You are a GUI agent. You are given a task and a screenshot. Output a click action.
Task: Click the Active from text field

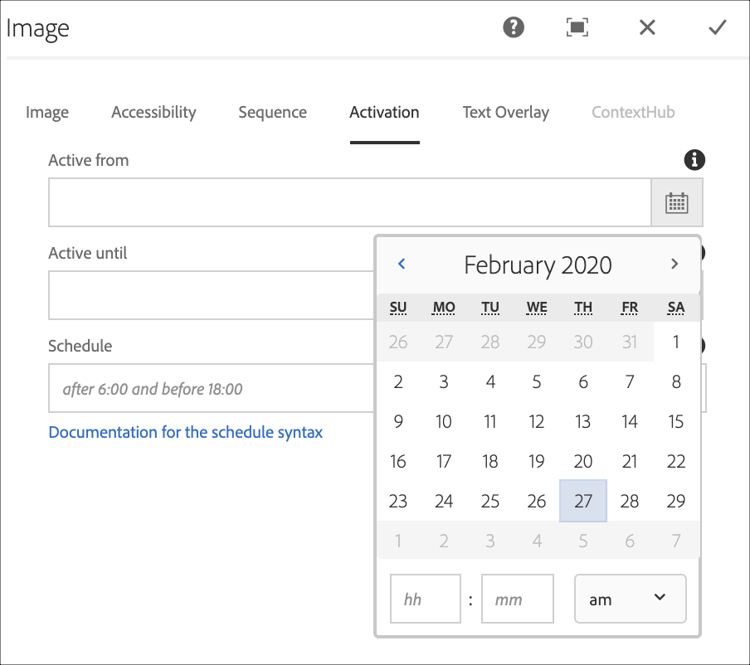tap(349, 203)
